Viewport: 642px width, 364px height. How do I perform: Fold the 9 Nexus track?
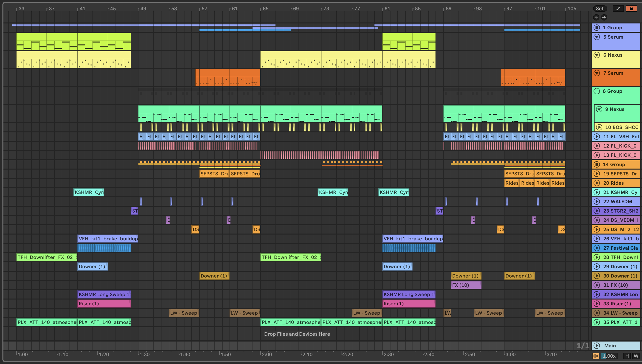(599, 109)
